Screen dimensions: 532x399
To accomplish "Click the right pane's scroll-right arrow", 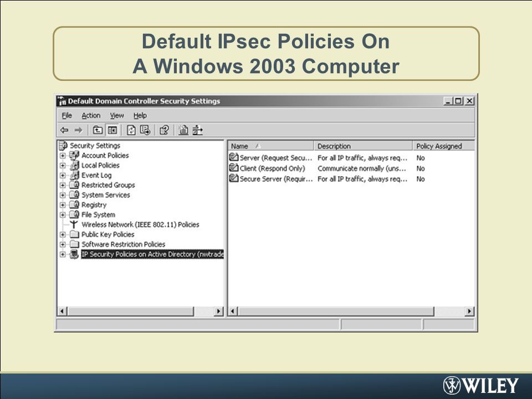I will point(469,311).
